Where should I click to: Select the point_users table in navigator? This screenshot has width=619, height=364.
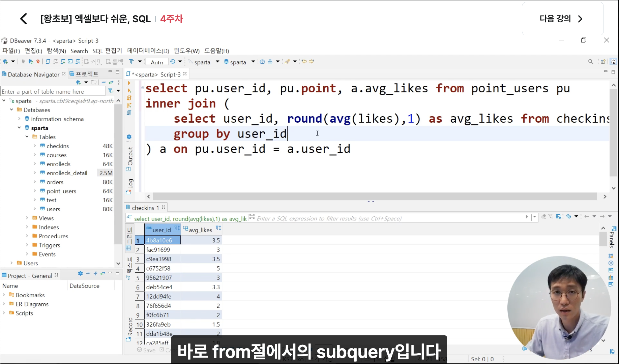[61, 191]
